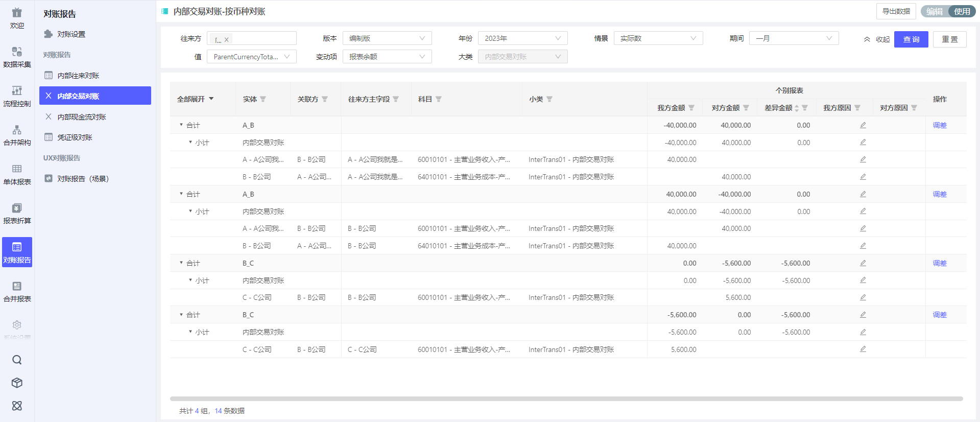Open the 年份 dropdown showing 2023年
This screenshot has width=980, height=422.
click(x=522, y=38)
